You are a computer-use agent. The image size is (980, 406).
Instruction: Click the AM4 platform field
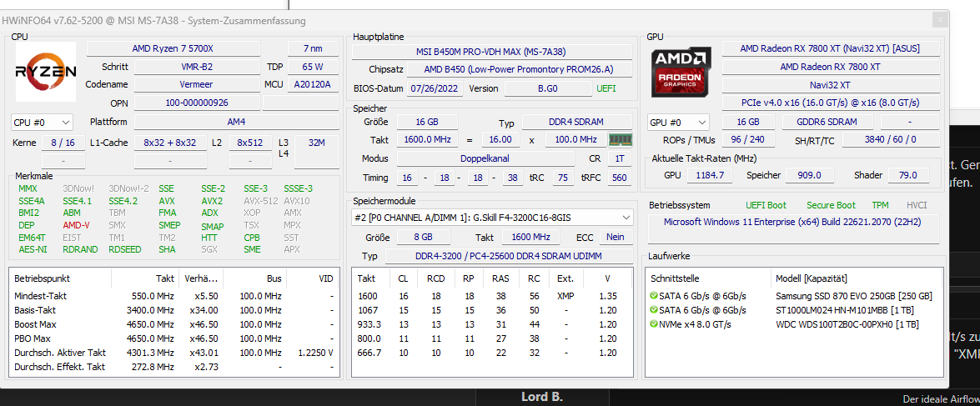[236, 122]
